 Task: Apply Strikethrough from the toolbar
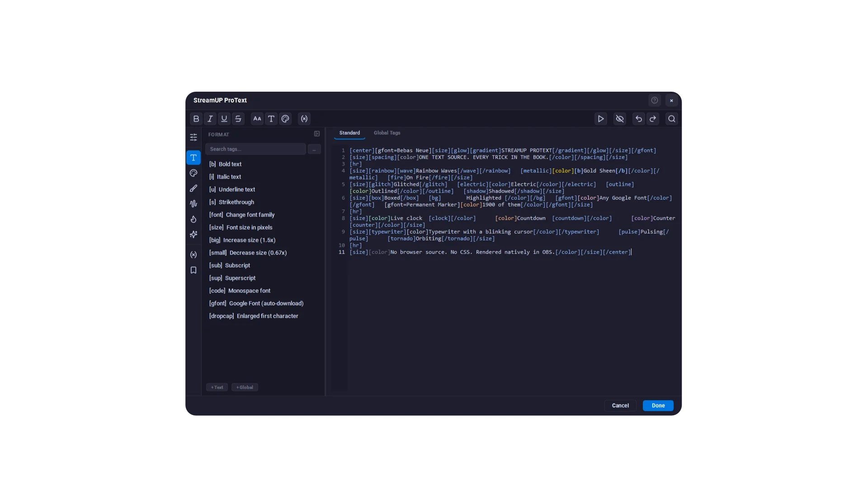coord(238,119)
